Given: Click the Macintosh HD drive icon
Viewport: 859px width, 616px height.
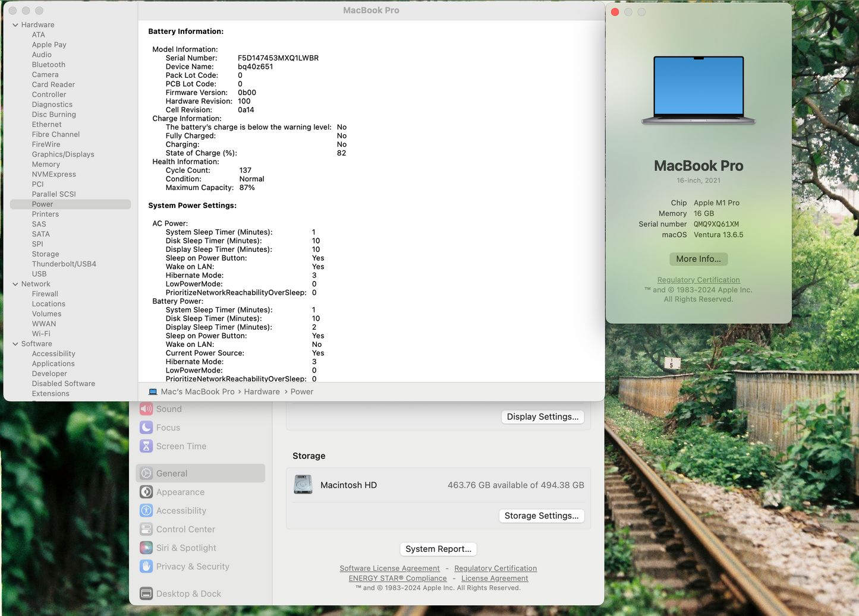Looking at the screenshot, I should point(303,485).
